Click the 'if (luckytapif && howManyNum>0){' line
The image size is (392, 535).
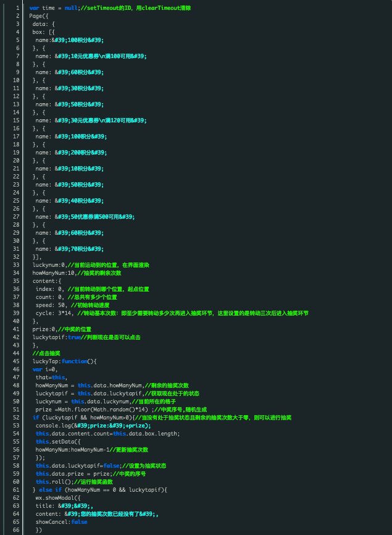pyautogui.click(x=162, y=417)
